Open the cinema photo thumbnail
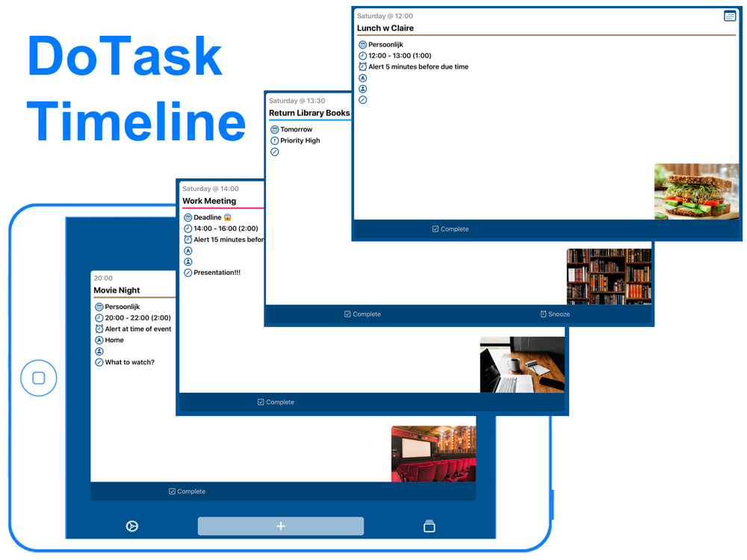Viewport: 747px width, 560px height. click(433, 454)
